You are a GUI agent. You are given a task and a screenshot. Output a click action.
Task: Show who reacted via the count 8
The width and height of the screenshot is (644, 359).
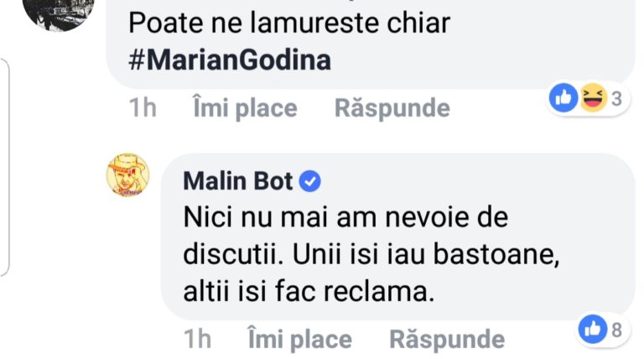(x=616, y=330)
